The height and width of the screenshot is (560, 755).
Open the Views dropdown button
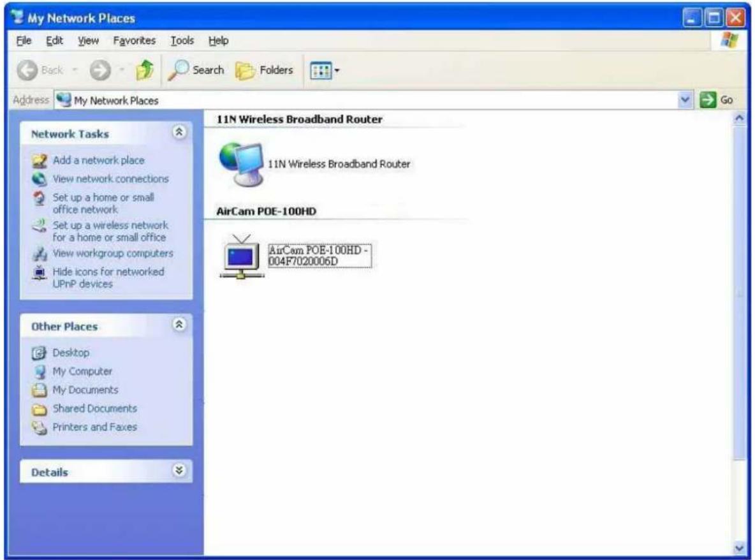(x=325, y=71)
